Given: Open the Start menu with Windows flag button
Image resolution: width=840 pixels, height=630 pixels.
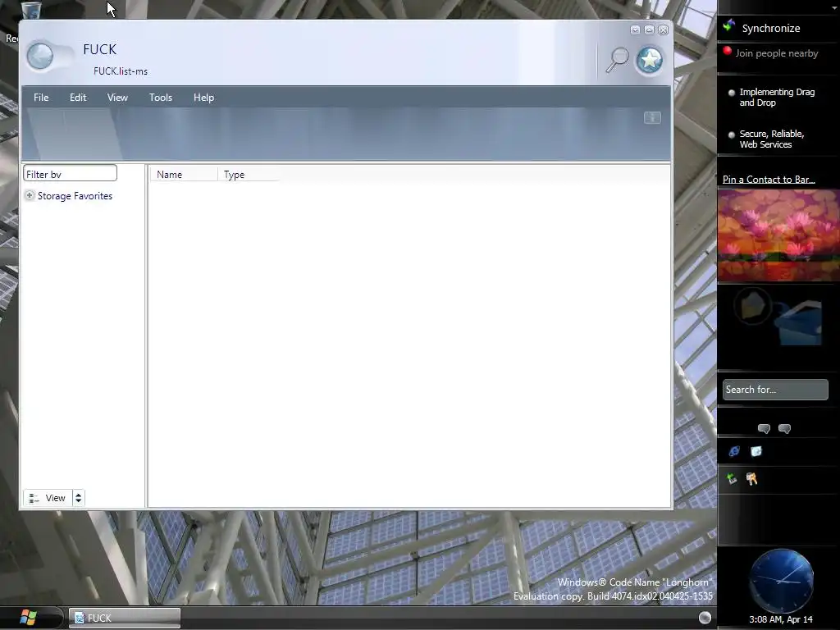Looking at the screenshot, I should point(28,618).
